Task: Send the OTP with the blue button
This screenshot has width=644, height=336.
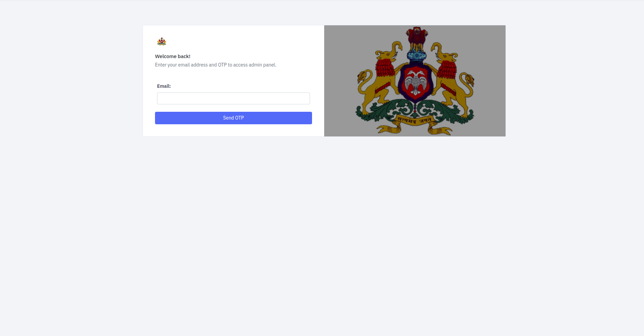Action: click(233, 118)
